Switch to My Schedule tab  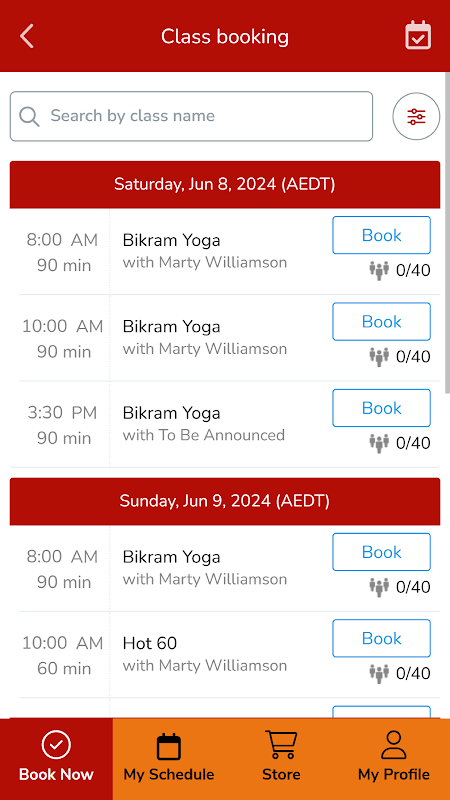[169, 756]
